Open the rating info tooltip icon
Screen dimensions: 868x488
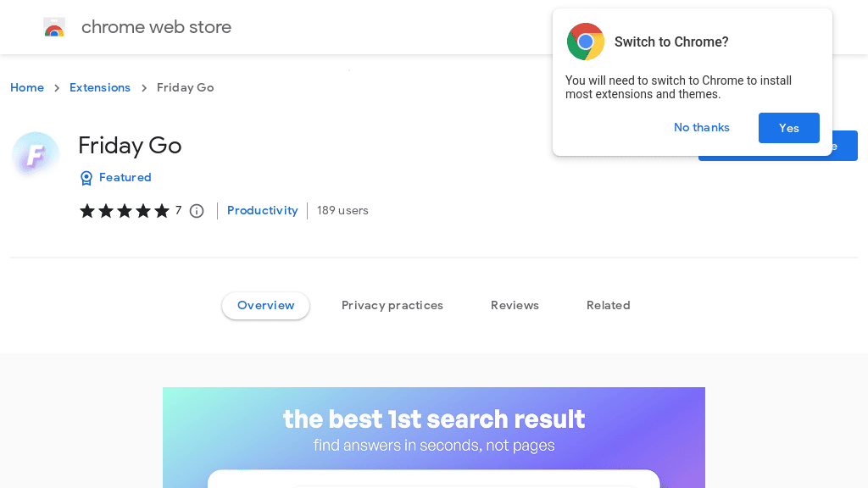(x=196, y=210)
